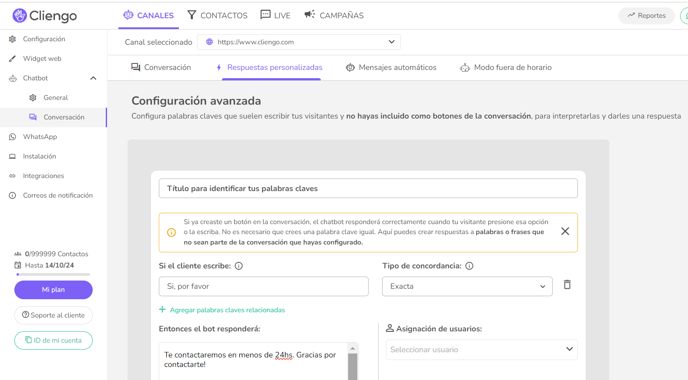Click the globe icon in the channel selector
The image size is (688, 380).
[x=209, y=42]
